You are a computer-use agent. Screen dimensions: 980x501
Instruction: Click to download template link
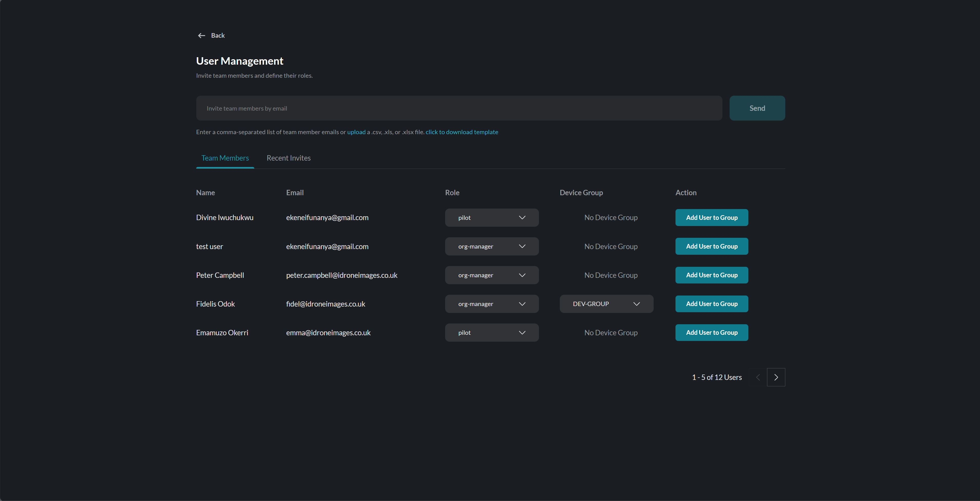tap(462, 132)
